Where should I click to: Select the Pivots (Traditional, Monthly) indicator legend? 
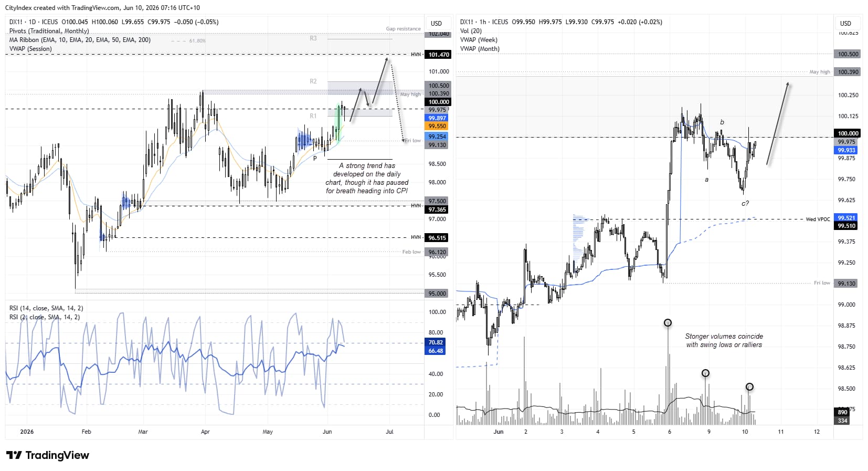click(49, 31)
